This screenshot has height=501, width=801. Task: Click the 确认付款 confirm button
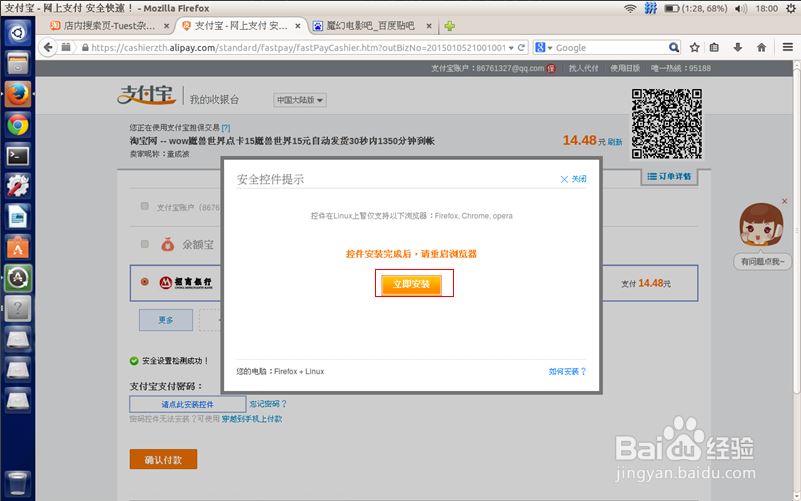[163, 460]
